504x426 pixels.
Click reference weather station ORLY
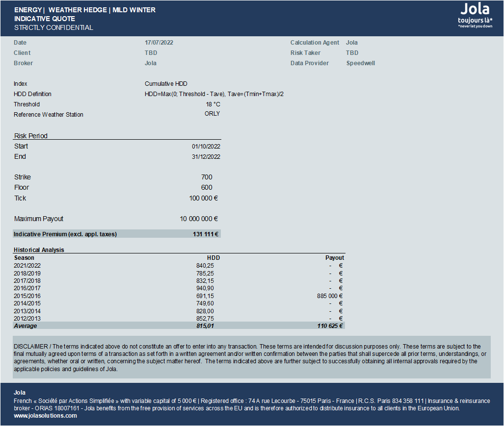click(x=212, y=114)
